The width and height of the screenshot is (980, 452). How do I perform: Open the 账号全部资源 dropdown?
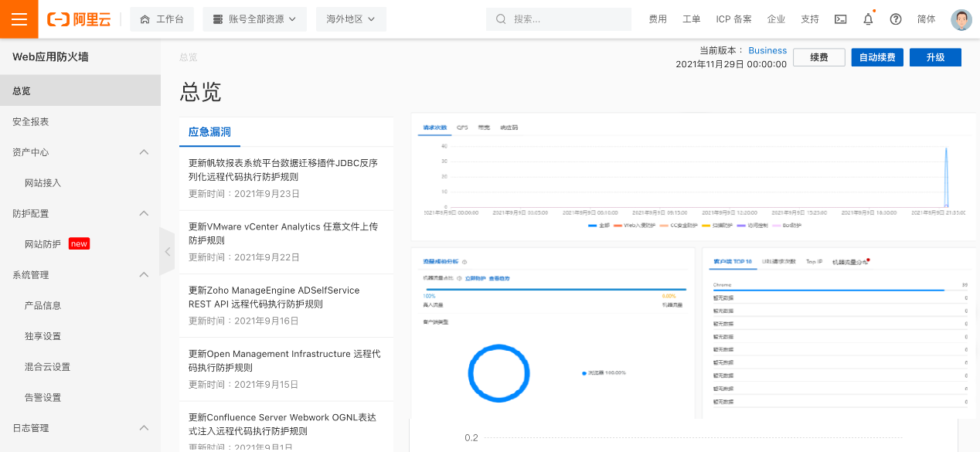click(254, 19)
